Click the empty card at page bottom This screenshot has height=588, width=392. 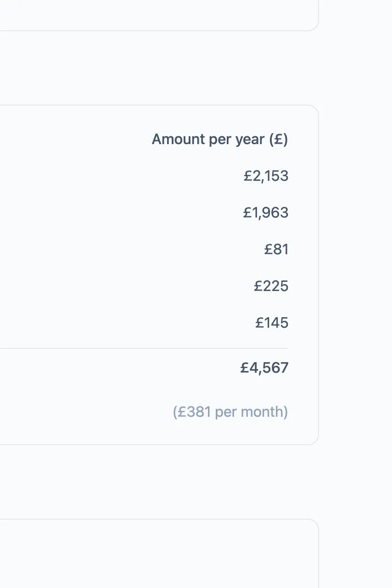(x=159, y=554)
